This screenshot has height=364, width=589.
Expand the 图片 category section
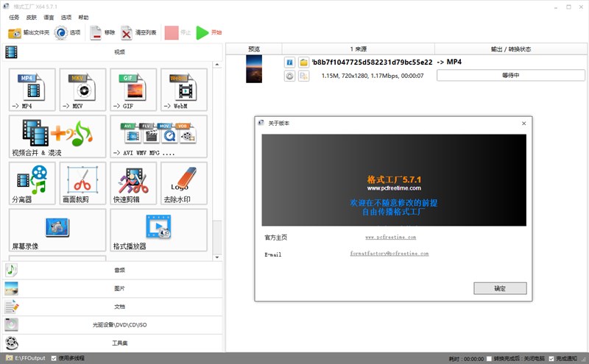(x=112, y=288)
